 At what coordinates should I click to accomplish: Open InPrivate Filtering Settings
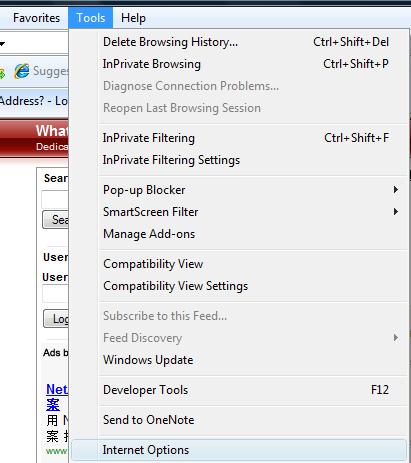[x=239, y=160]
